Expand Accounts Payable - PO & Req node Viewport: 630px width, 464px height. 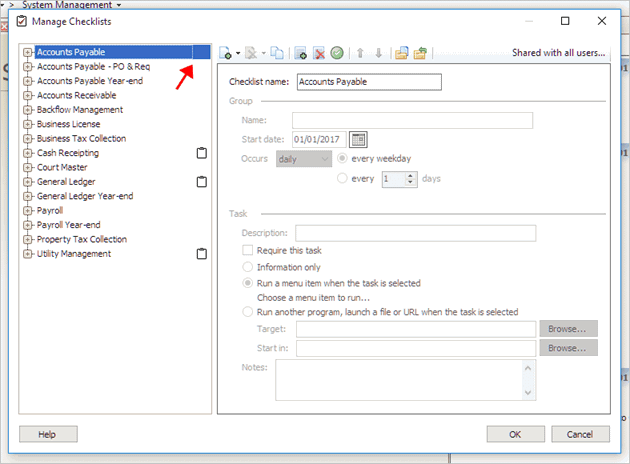(27, 67)
